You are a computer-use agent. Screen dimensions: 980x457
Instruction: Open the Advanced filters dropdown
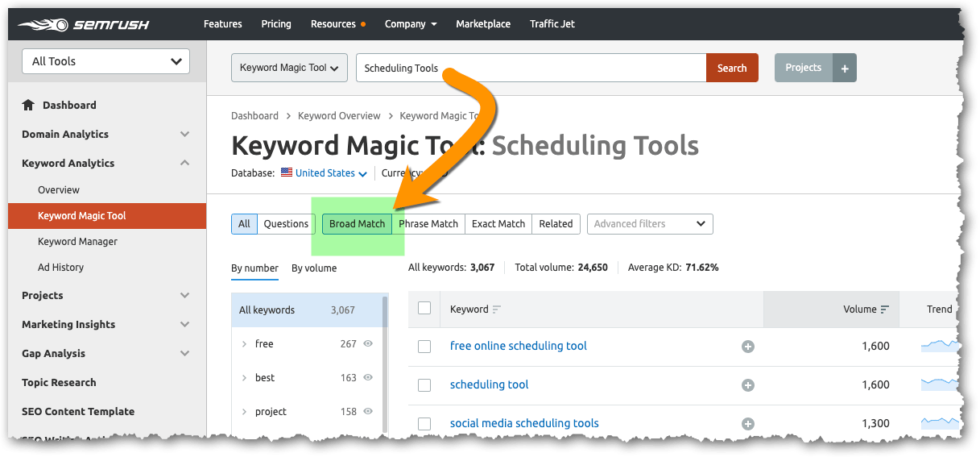coord(650,224)
